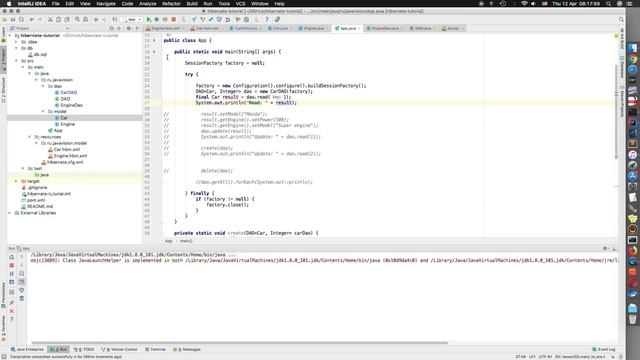Revert VCS changes with toolbar arrow

click(228, 19)
